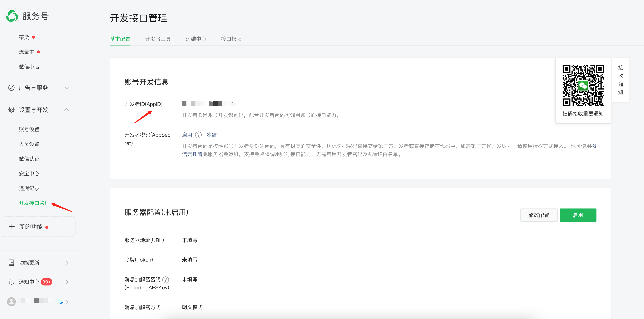
Task: Switch to the 开发者工具 tab
Action: [x=158, y=39]
